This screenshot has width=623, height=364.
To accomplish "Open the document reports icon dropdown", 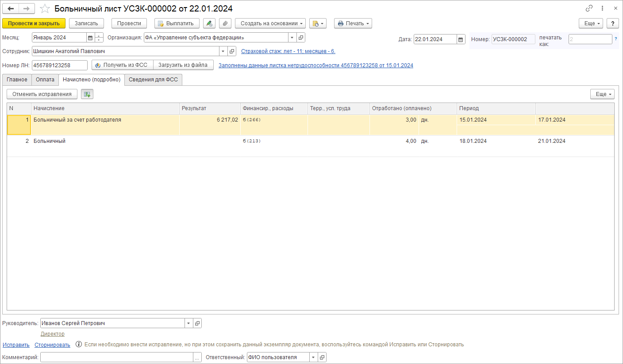I will tap(318, 23).
